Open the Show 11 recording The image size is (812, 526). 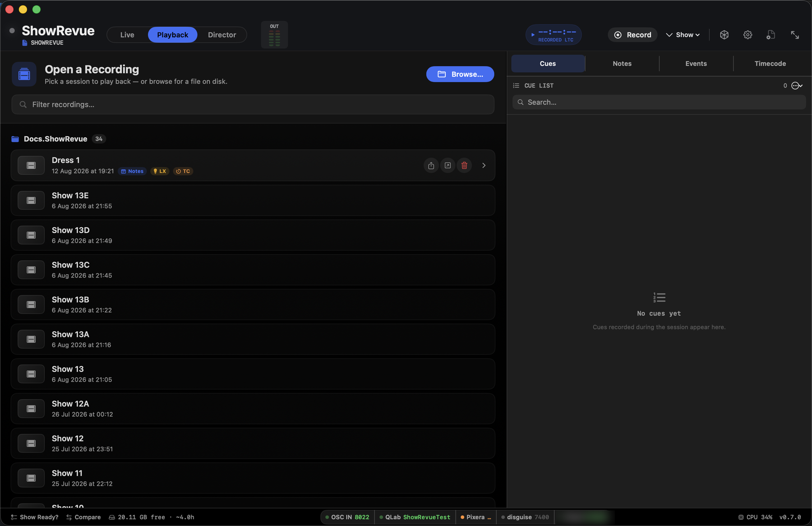[x=253, y=478]
